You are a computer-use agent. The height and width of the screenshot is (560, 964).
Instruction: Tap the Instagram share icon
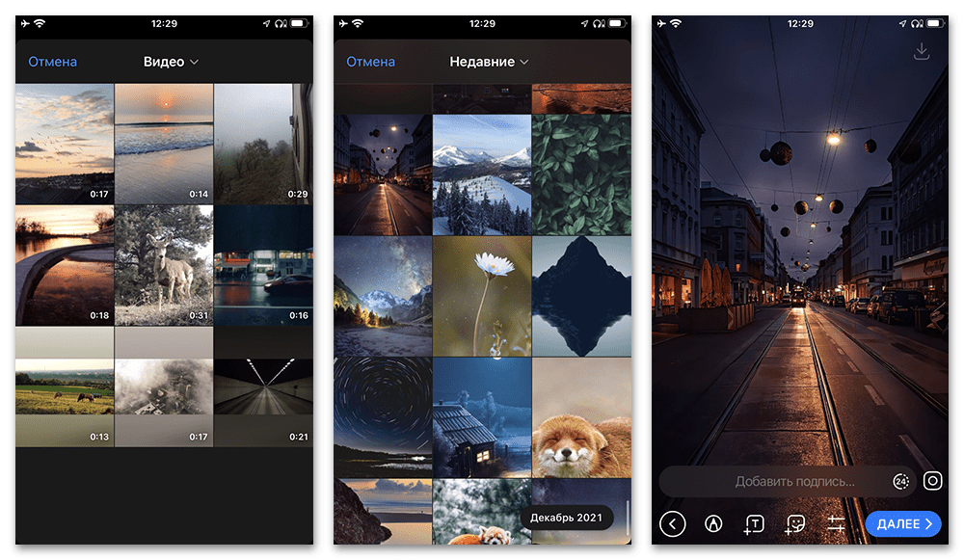932,481
